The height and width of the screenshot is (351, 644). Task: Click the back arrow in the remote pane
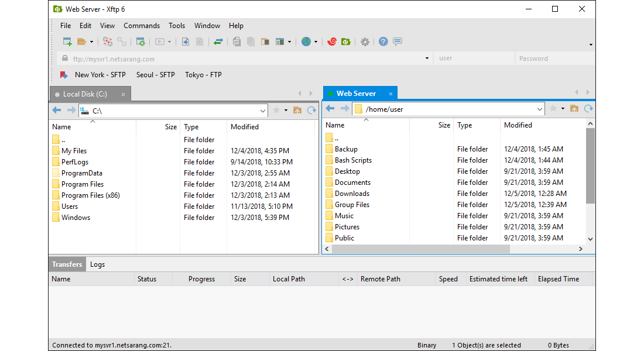tap(330, 108)
